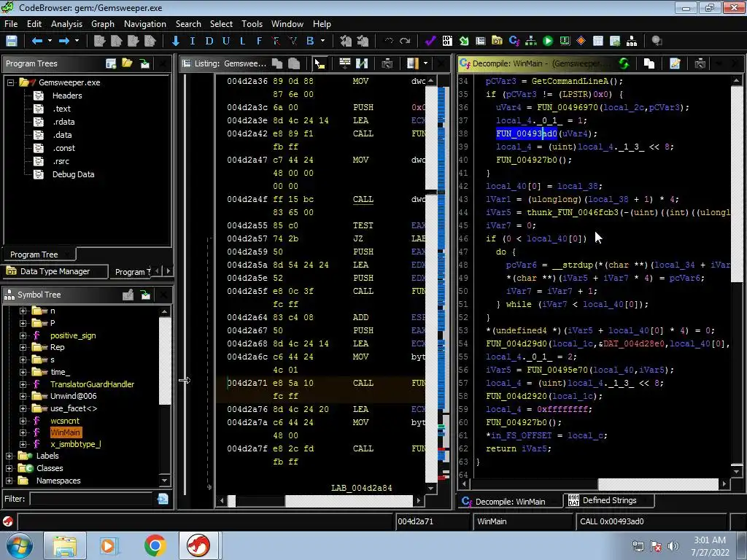Open the File menu

pos(11,24)
